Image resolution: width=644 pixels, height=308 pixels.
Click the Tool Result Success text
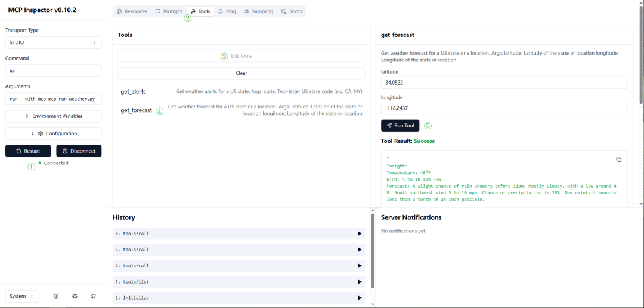tap(408, 141)
